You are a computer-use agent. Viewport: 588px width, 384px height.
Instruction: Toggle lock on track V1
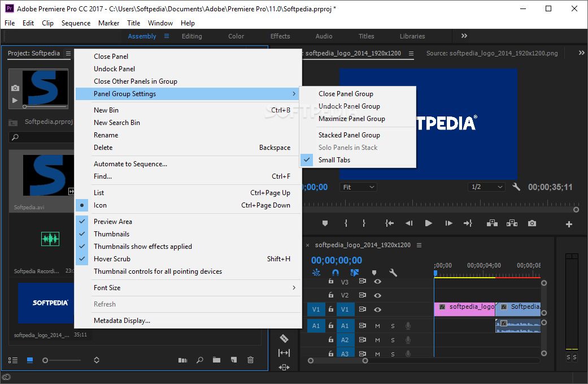click(x=331, y=309)
